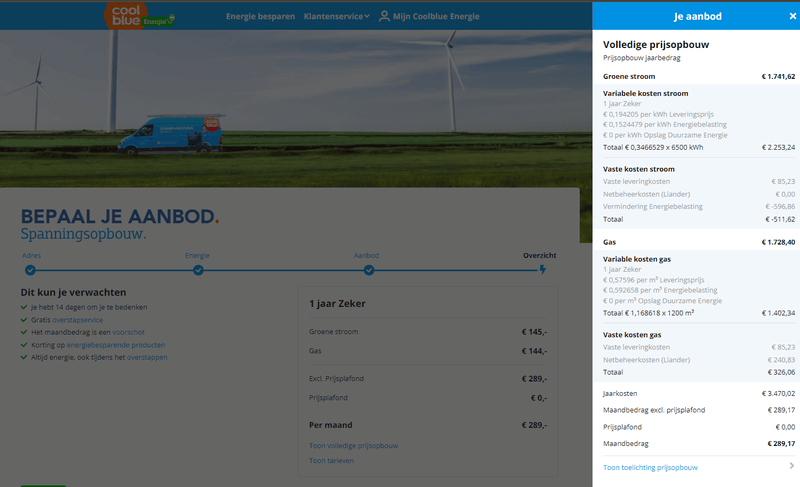Viewport: 800px width, 487px height.
Task: Click Toon volledige prijsopbouw link
Action: 354,446
